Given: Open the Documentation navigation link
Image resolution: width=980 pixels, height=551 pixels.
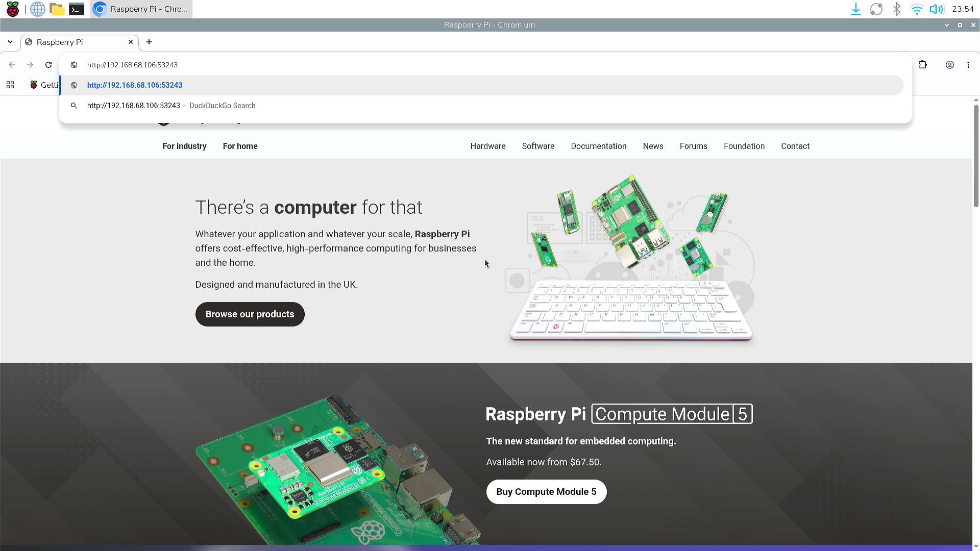Looking at the screenshot, I should pyautogui.click(x=598, y=146).
